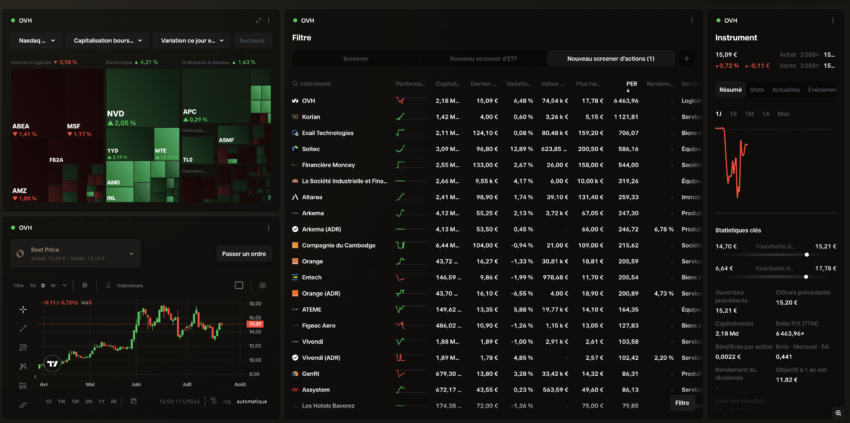
Task: Open Variation ce jour color dropdown
Action: pyautogui.click(x=191, y=41)
